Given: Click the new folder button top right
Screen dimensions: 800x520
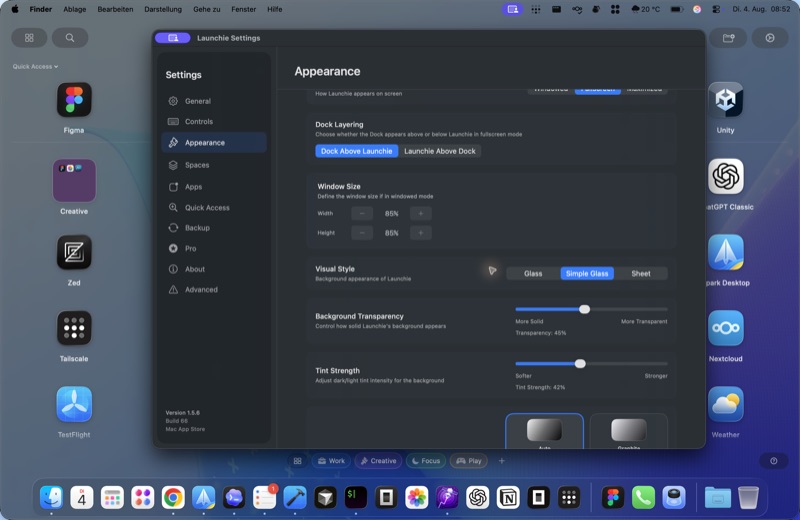Looking at the screenshot, I should pyautogui.click(x=729, y=38).
